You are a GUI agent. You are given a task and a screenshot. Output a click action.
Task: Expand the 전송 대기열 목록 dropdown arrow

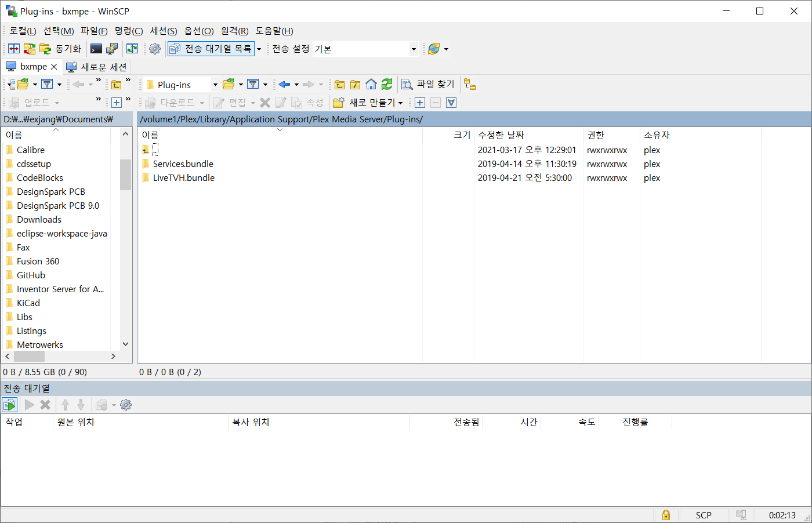pos(259,49)
